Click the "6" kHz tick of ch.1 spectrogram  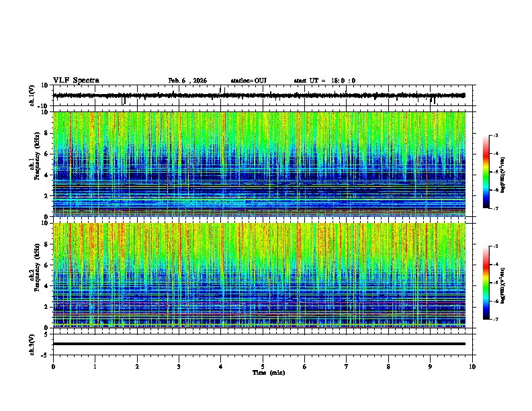[x=46, y=154]
